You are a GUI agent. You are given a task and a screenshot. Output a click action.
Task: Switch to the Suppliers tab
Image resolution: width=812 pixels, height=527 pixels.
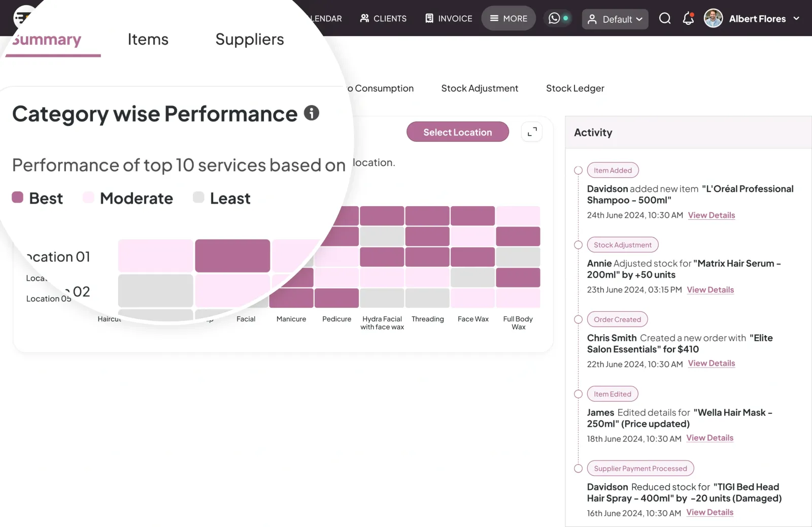point(250,40)
